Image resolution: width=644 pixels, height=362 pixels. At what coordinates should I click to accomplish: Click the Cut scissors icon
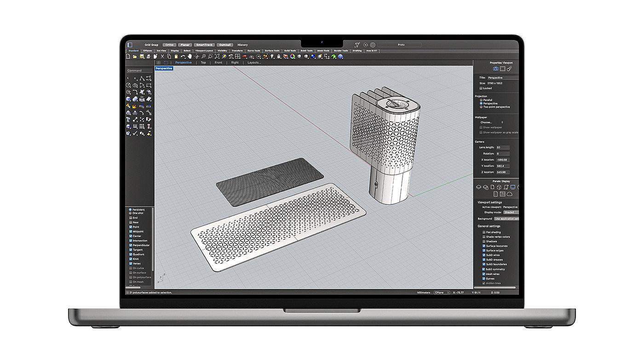pyautogui.click(x=162, y=56)
